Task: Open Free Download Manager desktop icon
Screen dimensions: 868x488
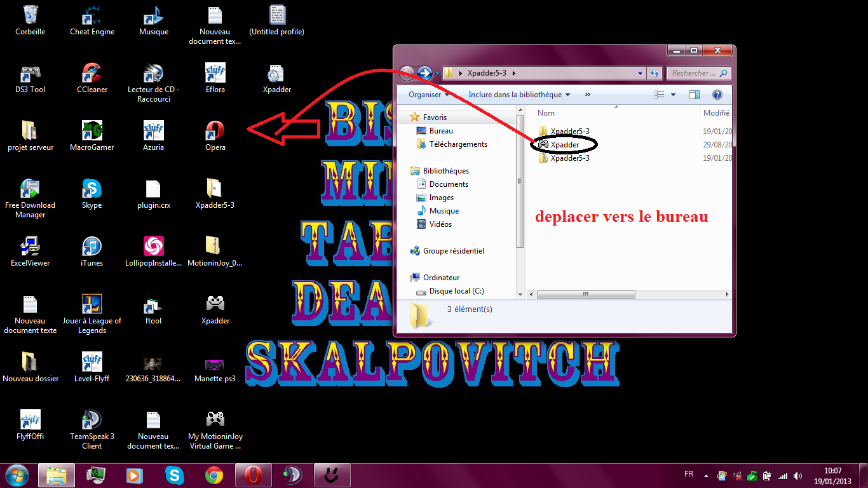Action: click(31, 199)
